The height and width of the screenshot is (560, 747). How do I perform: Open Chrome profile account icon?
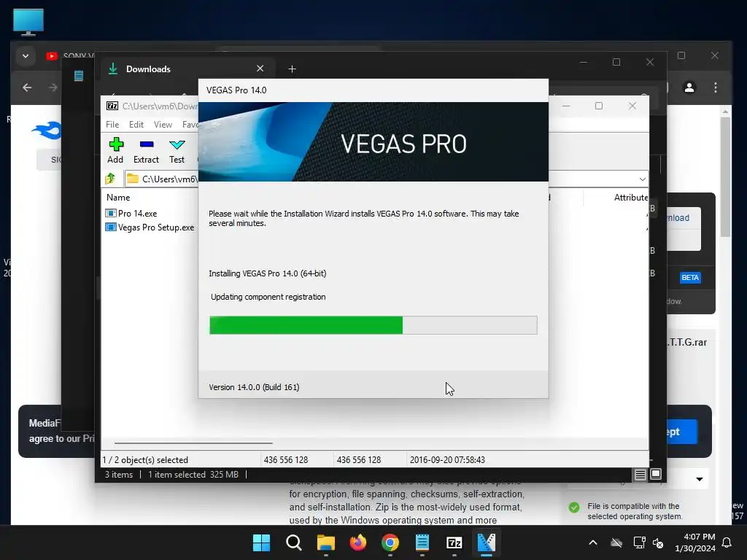pos(689,87)
